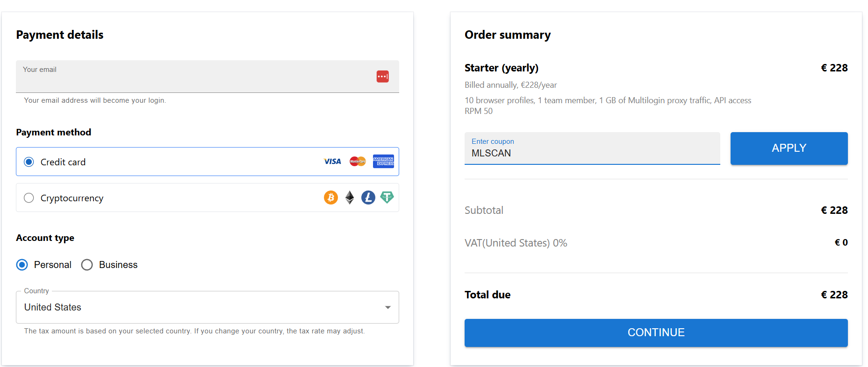Open the United States country selector
This screenshot has height=367, width=868.
(x=208, y=307)
